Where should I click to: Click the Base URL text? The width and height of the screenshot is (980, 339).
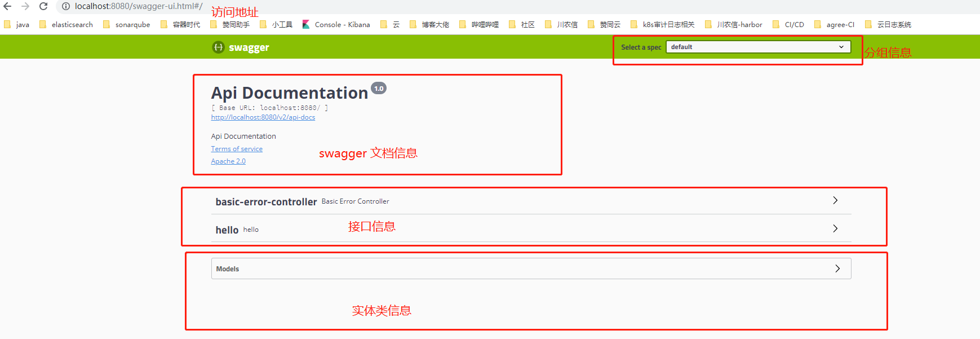pos(269,108)
